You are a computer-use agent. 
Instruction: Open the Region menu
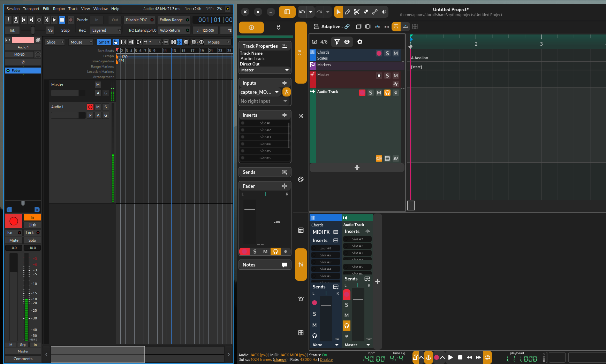click(59, 9)
